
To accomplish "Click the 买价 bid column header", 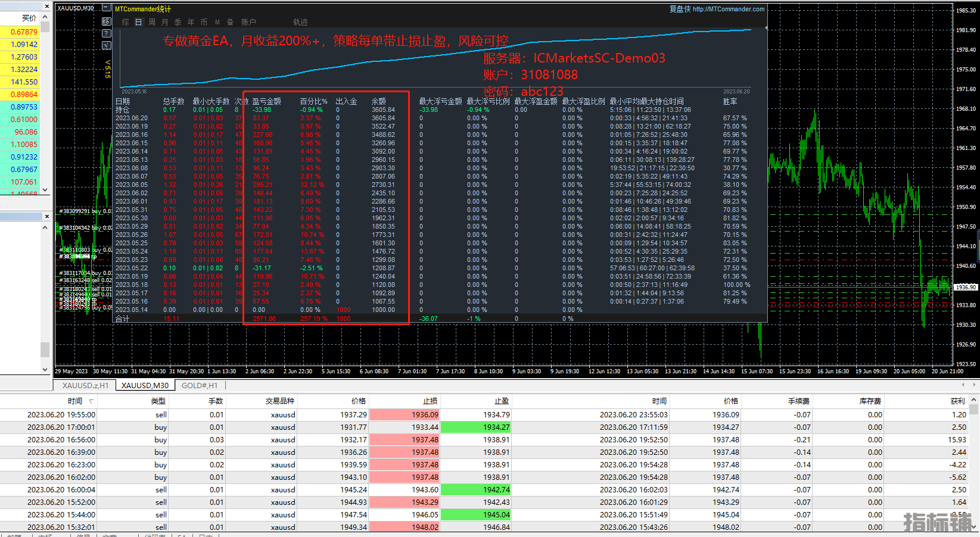I will (29, 18).
